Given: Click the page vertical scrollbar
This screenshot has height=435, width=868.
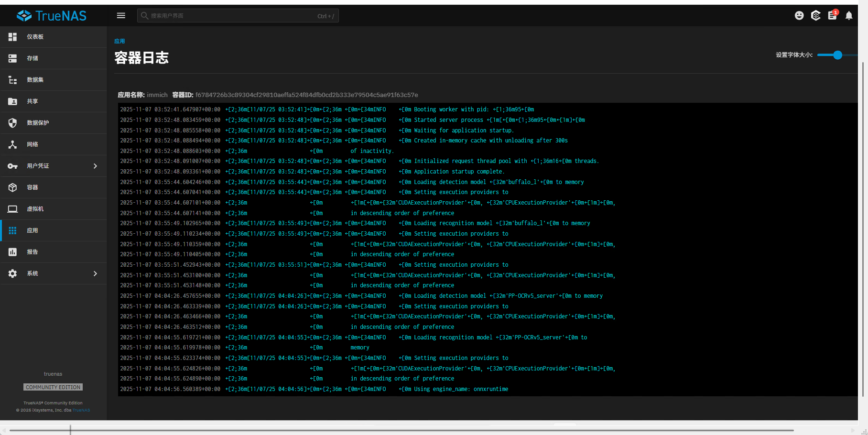Looking at the screenshot, I should click(x=863, y=229).
